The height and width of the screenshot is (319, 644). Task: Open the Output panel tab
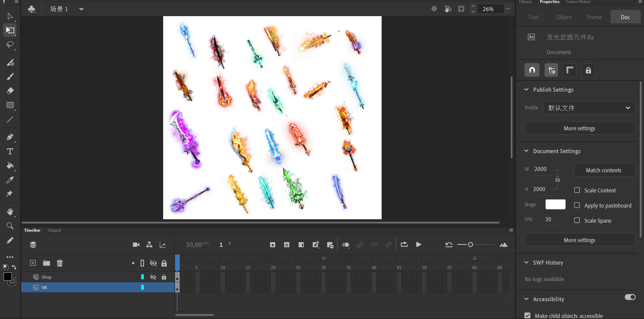pos(54,230)
